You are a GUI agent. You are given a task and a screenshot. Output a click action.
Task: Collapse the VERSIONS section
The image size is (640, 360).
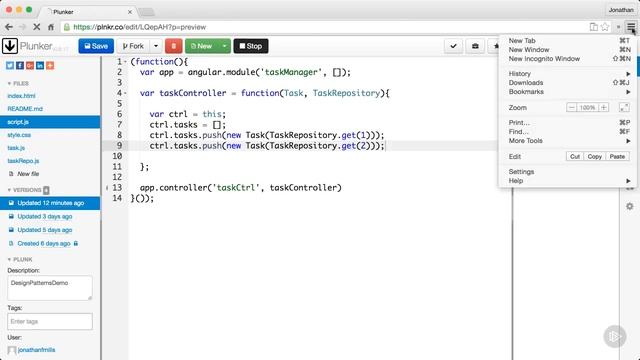(24, 190)
